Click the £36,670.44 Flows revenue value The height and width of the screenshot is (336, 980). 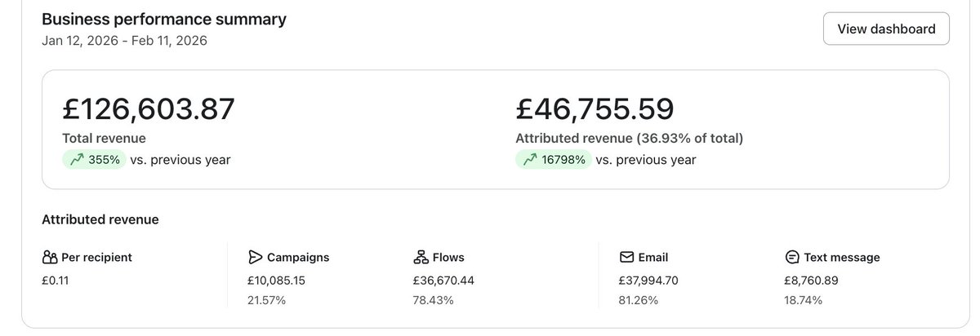443,281
